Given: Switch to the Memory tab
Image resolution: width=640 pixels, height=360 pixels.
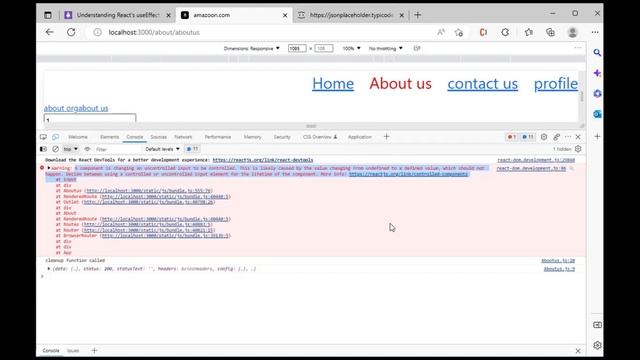Looking at the screenshot, I should (252, 137).
